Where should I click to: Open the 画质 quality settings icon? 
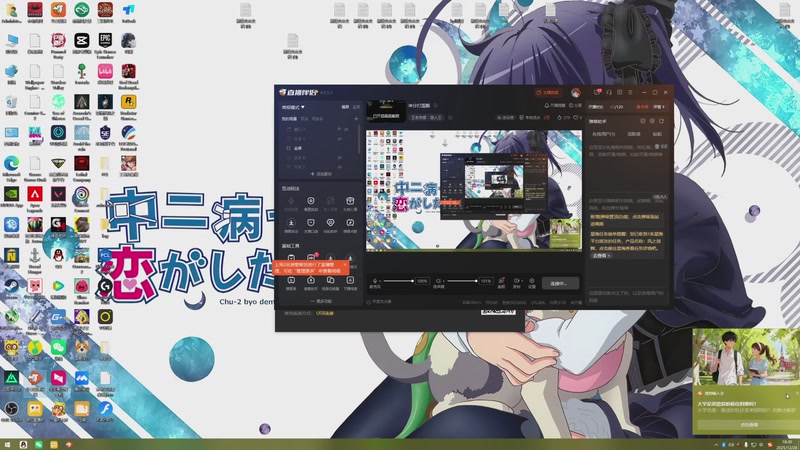click(x=502, y=282)
